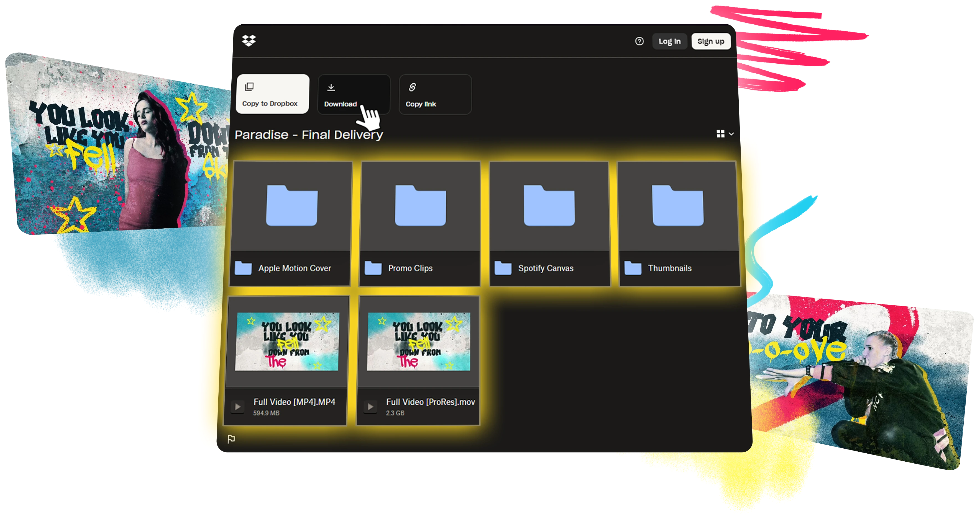The width and height of the screenshot is (980, 517).
Task: Click Copy to Dropbox button
Action: click(x=272, y=94)
